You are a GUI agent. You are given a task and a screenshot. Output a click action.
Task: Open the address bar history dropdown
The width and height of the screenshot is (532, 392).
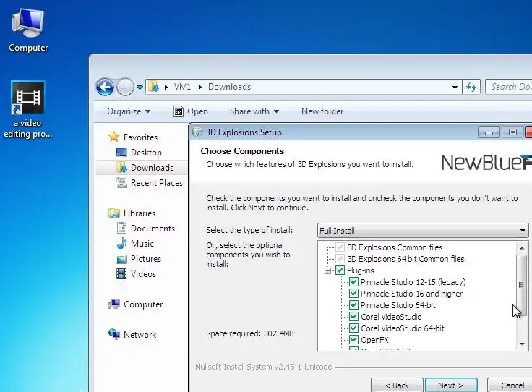pos(455,88)
